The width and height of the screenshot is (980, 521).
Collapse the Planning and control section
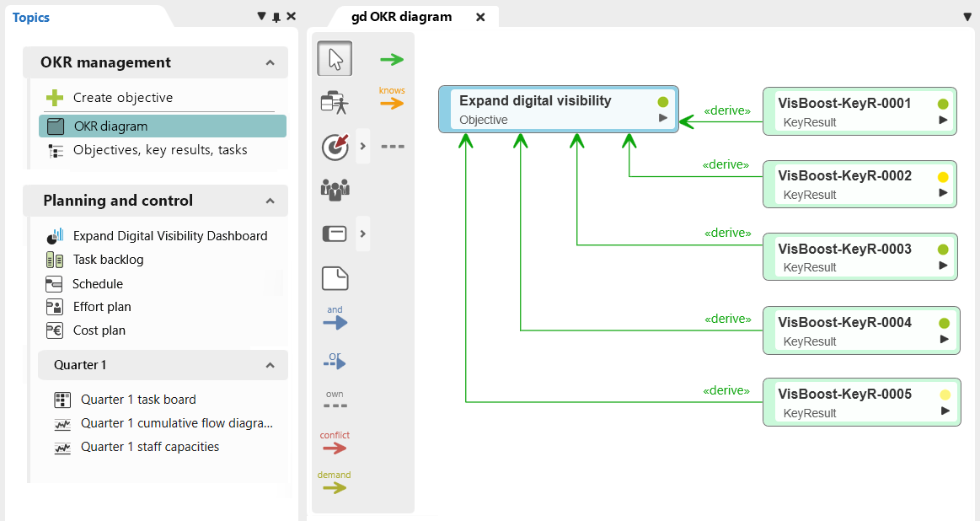[270, 201]
